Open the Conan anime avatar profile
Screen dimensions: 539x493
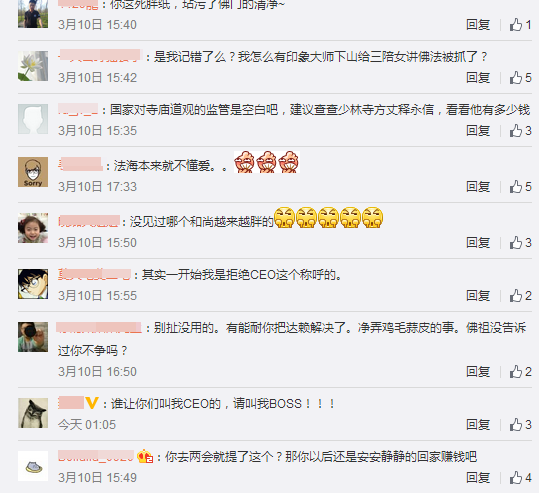[x=33, y=284]
